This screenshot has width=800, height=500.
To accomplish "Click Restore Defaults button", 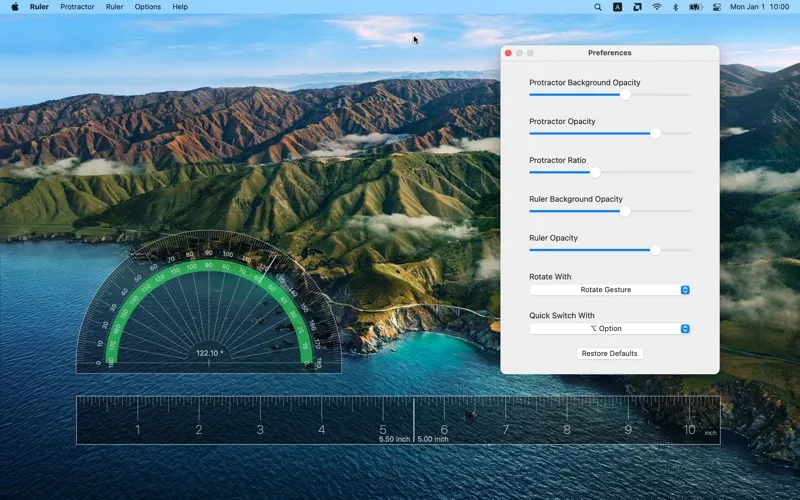I will click(x=610, y=353).
